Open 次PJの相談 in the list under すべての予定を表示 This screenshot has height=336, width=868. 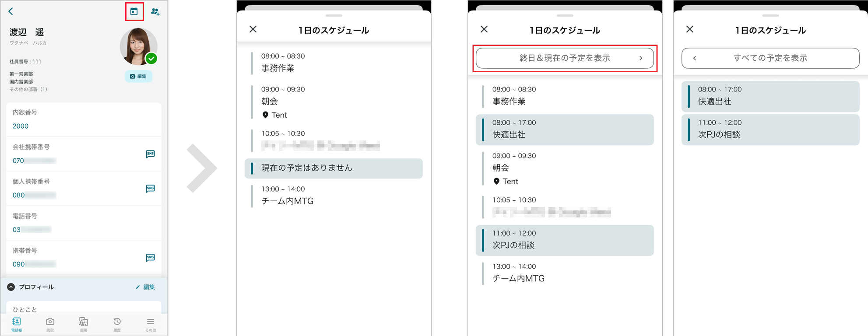point(770,129)
